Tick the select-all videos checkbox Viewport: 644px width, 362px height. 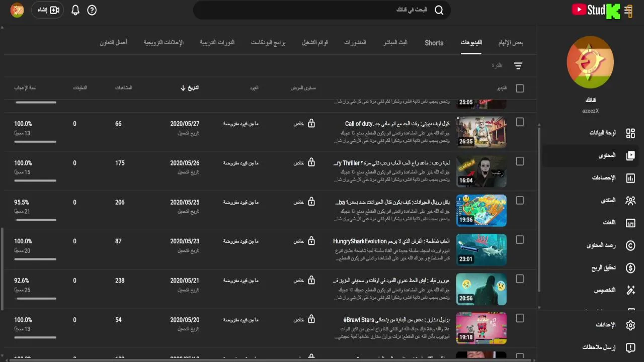(x=520, y=88)
